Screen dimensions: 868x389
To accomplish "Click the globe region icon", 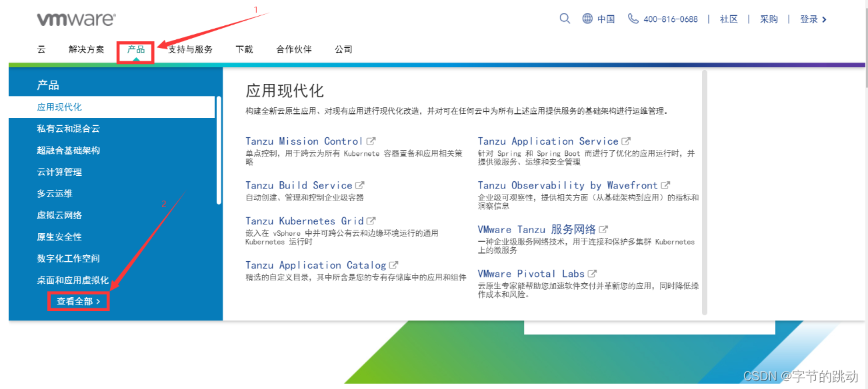I will [587, 19].
